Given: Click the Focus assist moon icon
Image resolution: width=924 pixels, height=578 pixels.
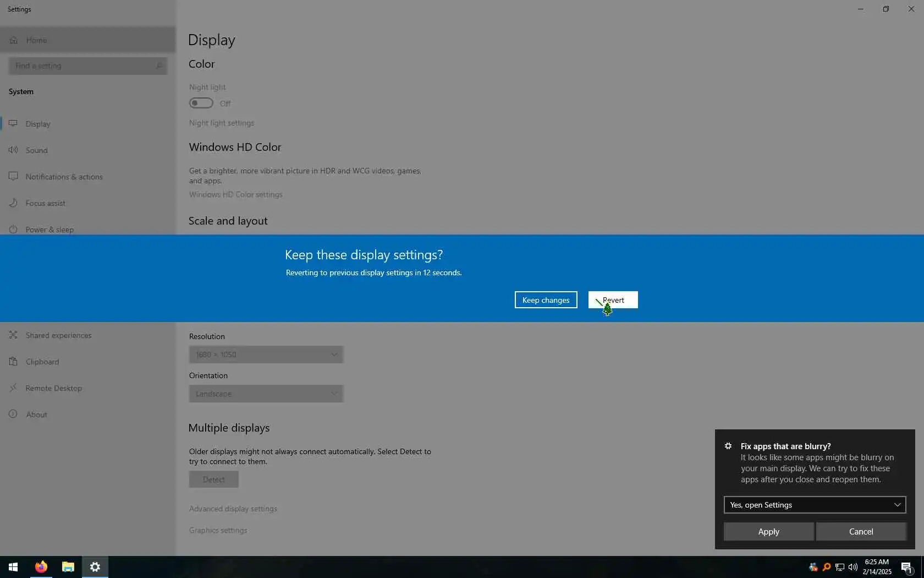Looking at the screenshot, I should point(13,203).
